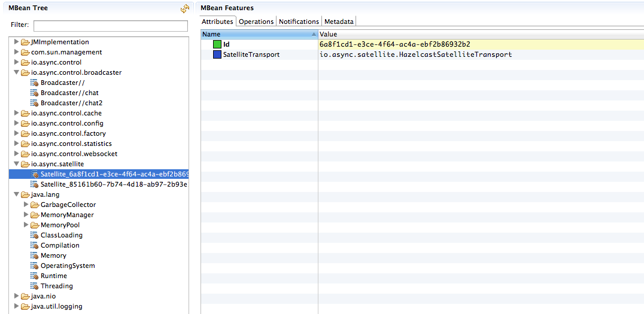Expand the io.async.control.cache node
This screenshot has width=644, height=314.
click(x=16, y=113)
